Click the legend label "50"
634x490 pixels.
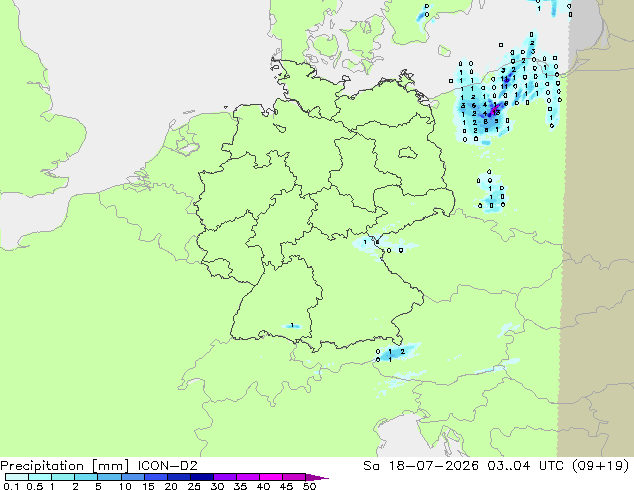pyautogui.click(x=309, y=486)
